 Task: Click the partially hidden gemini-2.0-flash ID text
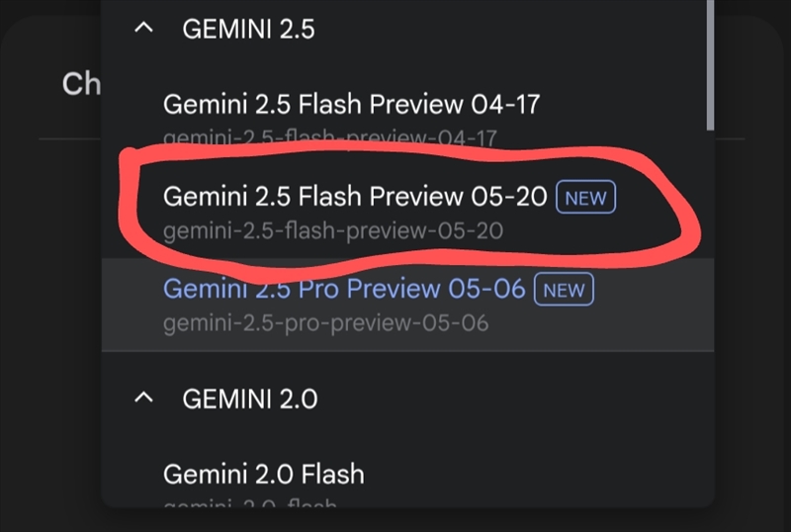250,504
